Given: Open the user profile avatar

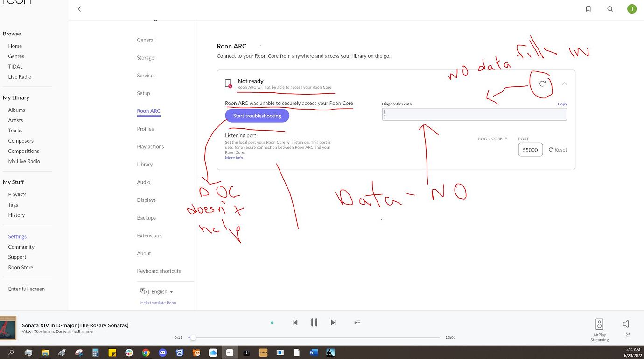Looking at the screenshot, I should [x=631, y=9].
